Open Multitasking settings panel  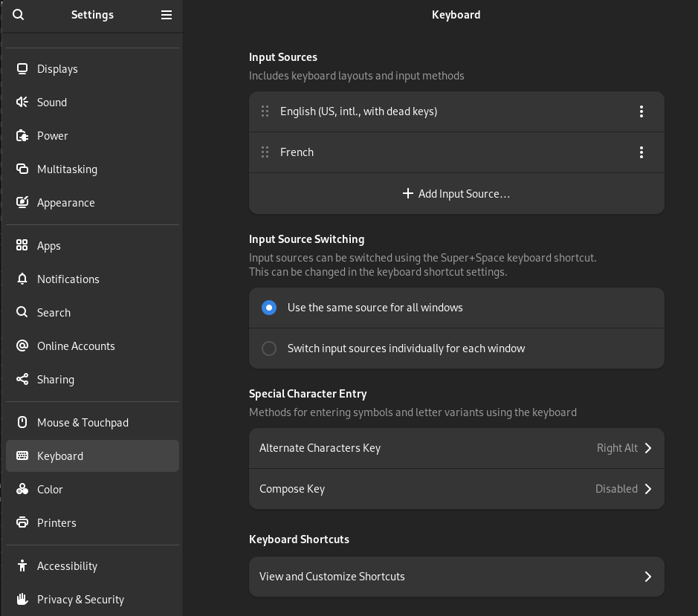coord(93,169)
